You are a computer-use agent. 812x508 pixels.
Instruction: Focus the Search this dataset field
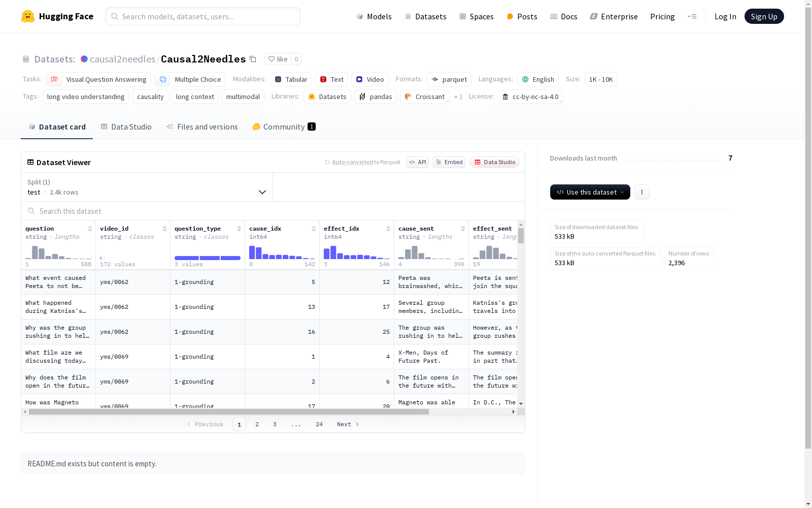(273, 211)
